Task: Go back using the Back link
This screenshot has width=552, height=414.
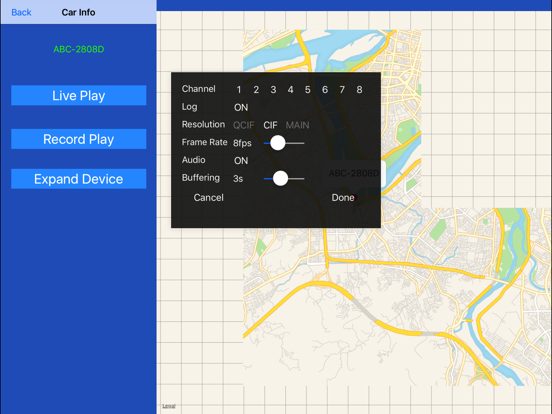Action: 21,12
